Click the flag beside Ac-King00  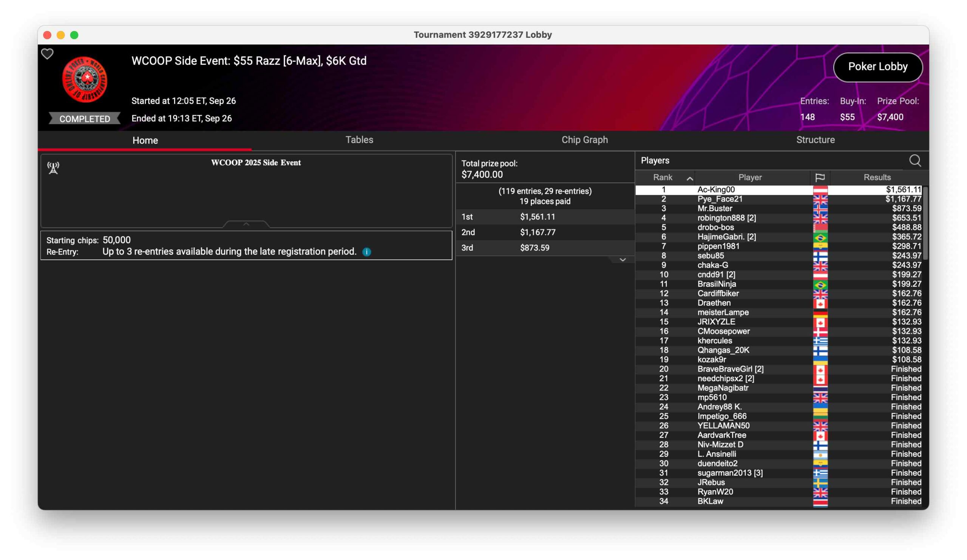(820, 190)
